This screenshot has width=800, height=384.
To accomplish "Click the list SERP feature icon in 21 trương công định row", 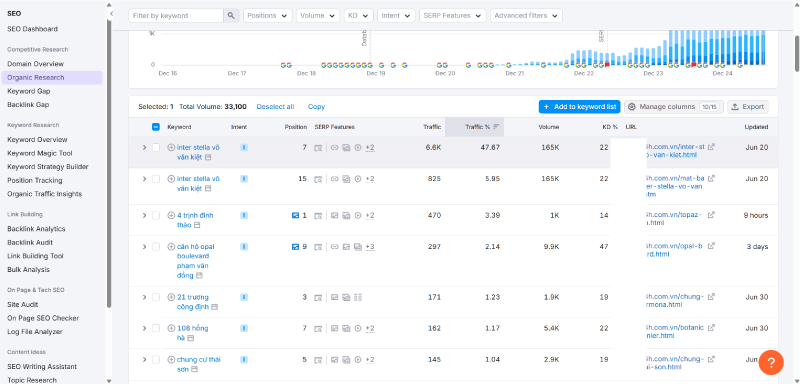I will coord(358,297).
